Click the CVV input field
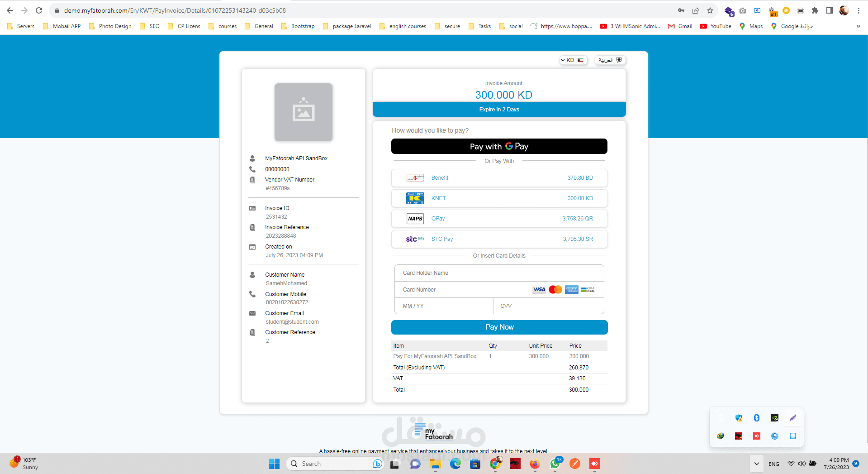Screen dimensions: 868x474 point(549,306)
